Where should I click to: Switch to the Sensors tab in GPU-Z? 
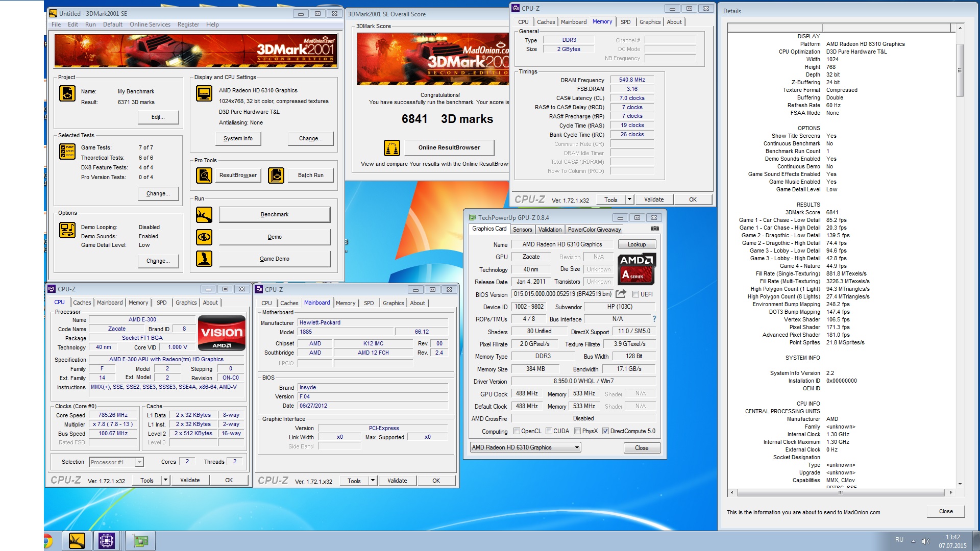[522, 230]
